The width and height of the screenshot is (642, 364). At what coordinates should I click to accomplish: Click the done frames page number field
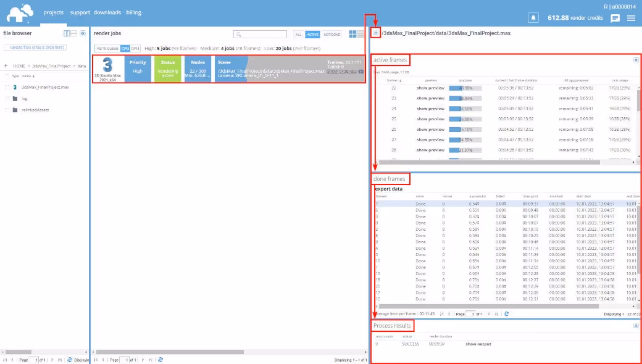(x=471, y=314)
